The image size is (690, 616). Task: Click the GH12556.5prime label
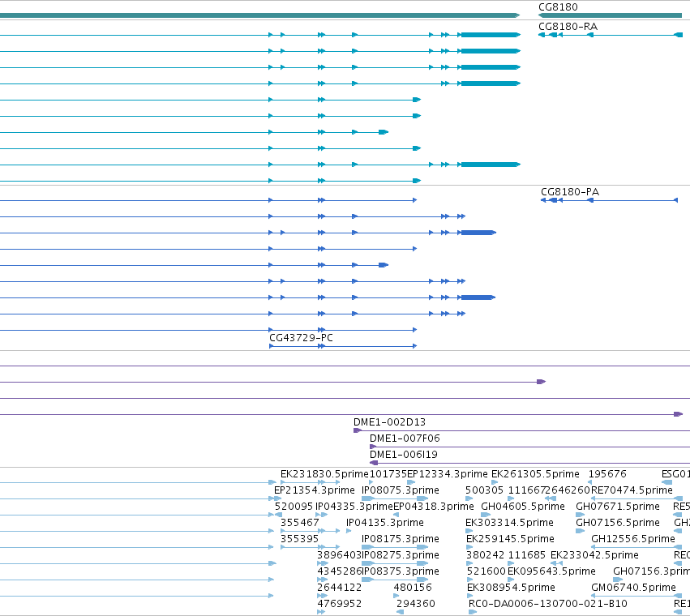click(x=632, y=540)
